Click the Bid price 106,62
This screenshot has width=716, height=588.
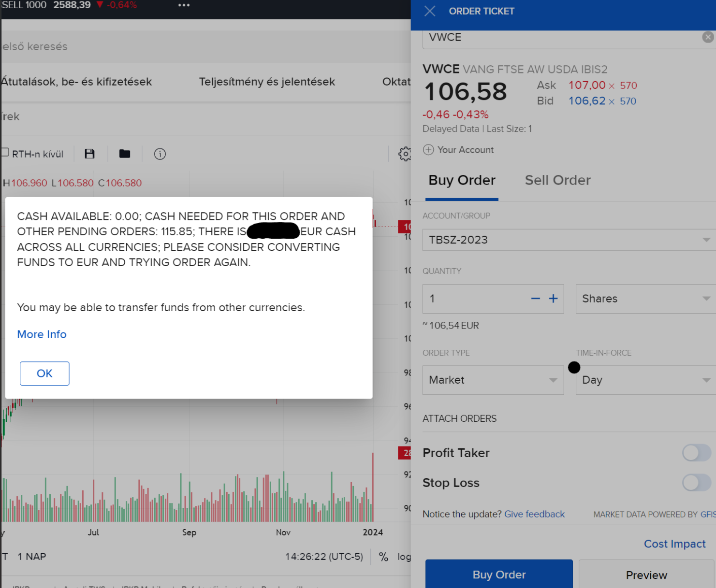coord(587,101)
